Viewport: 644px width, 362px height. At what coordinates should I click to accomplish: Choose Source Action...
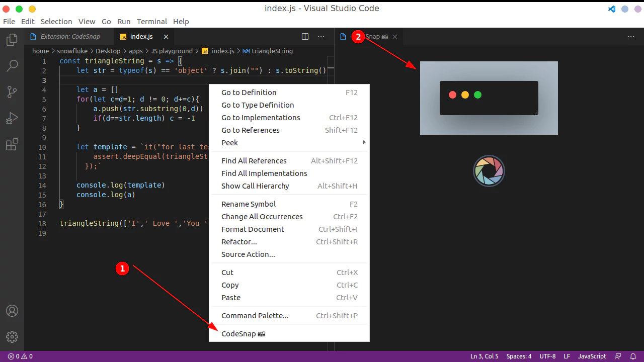289,254
